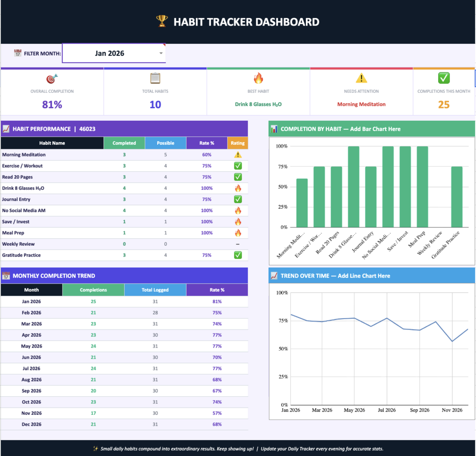Click the Drink 8 Glasses H₂O best habit text
The height and width of the screenshot is (456, 476).
258,104
